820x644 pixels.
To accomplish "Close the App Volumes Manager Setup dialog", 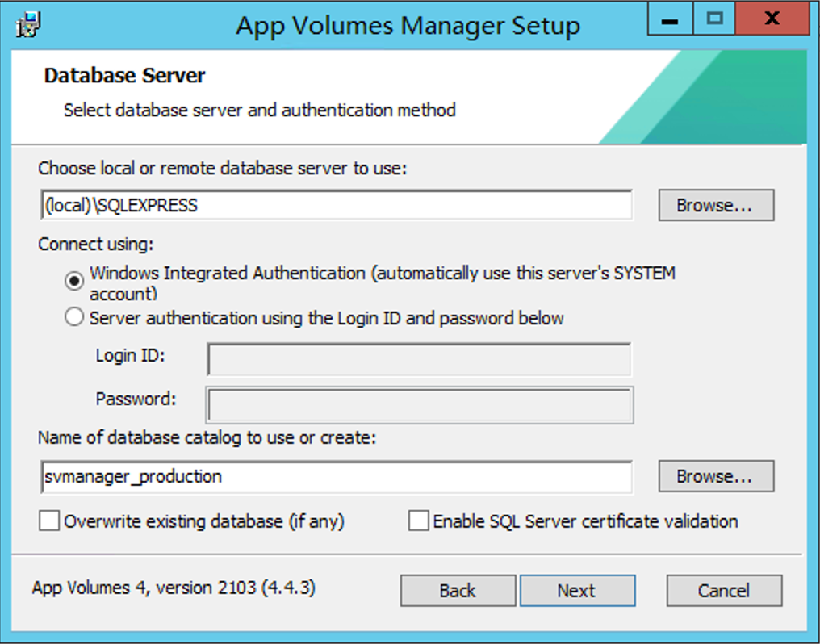I will [771, 21].
